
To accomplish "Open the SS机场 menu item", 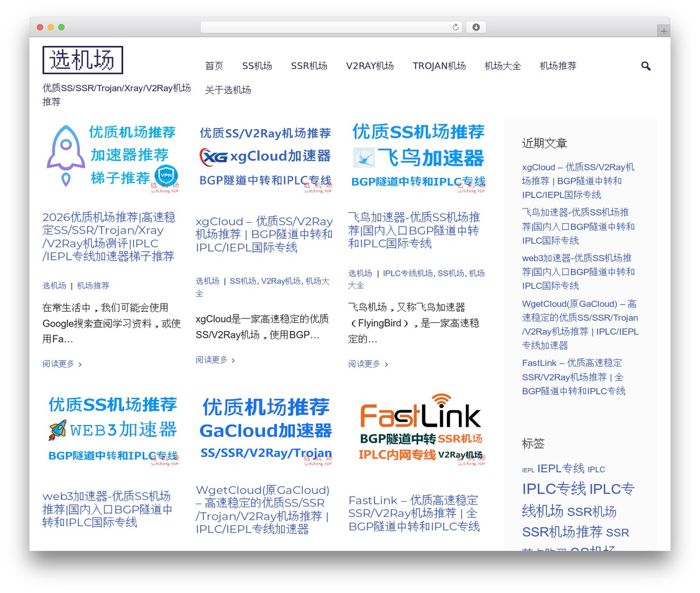I will pos(257,66).
